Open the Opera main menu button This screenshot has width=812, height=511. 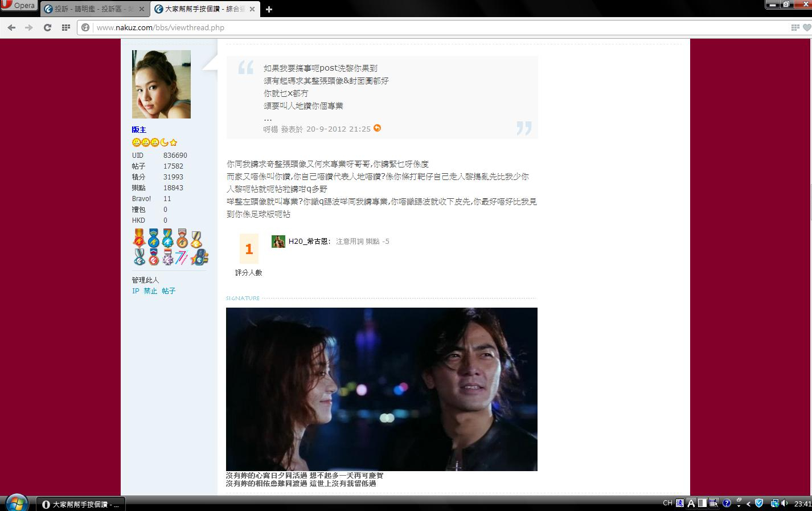18,5
